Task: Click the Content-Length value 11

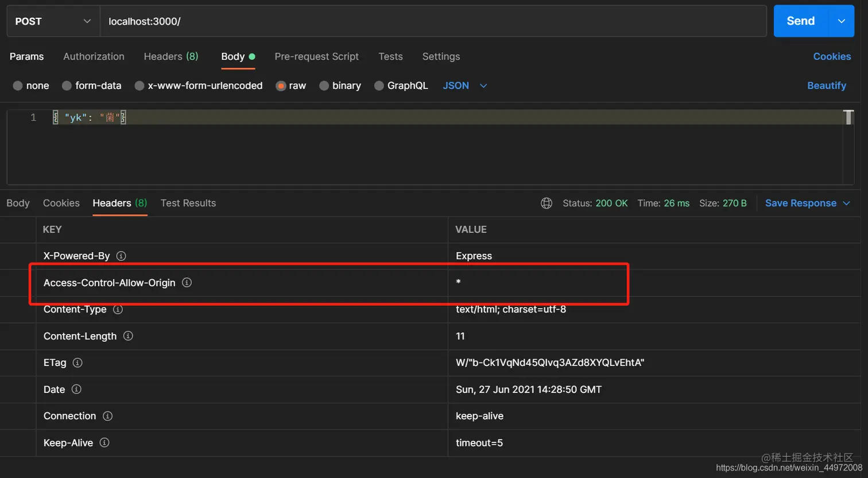Action: pyautogui.click(x=460, y=336)
